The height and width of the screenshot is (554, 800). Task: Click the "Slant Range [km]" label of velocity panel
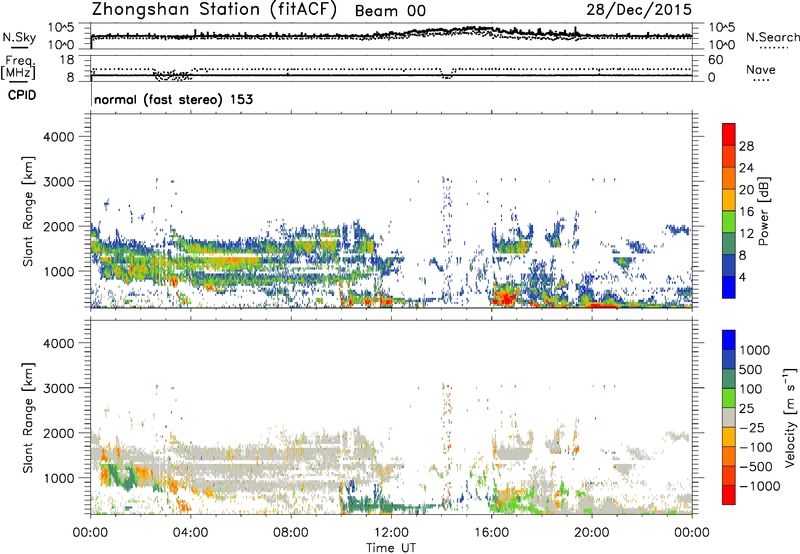click(x=28, y=418)
